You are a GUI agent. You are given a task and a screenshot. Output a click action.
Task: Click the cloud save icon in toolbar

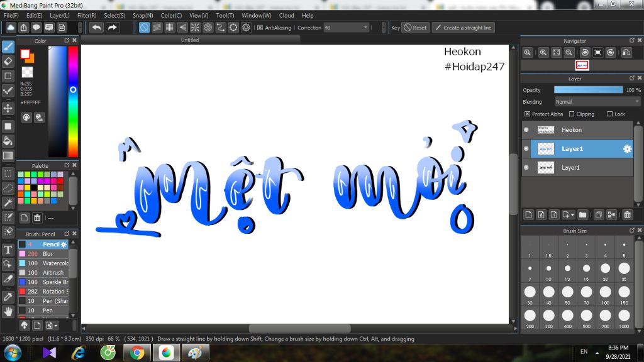11,28
